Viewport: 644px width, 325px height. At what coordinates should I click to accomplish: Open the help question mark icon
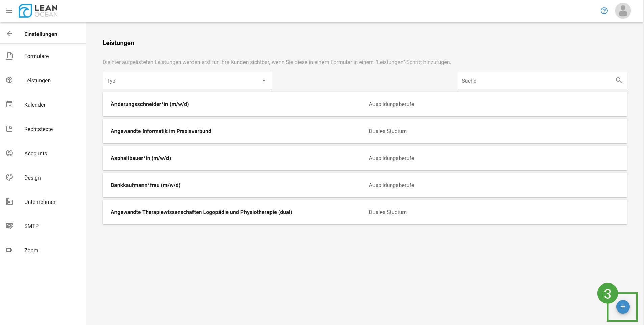pos(604,11)
